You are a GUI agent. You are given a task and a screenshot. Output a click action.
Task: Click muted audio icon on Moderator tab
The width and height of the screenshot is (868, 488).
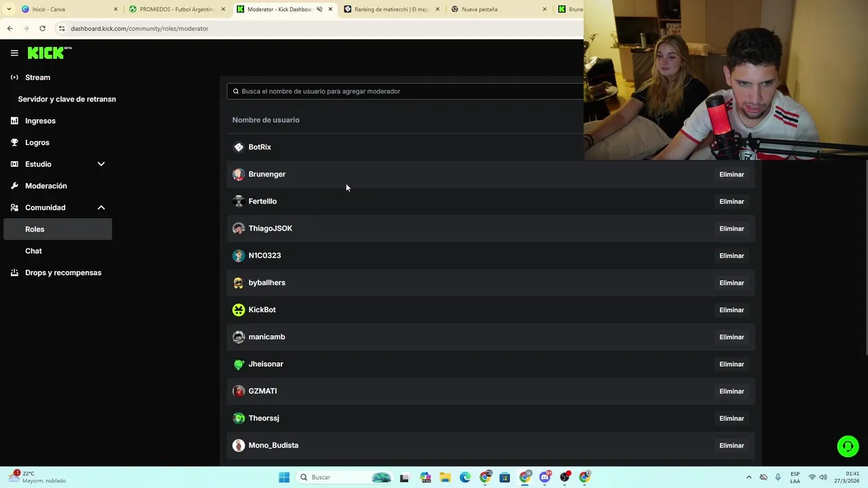[319, 9]
